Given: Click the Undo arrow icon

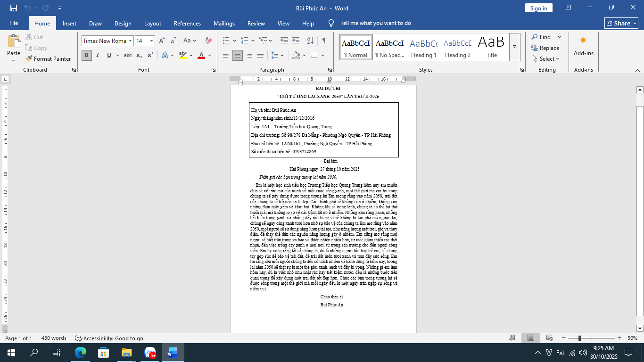Looking at the screenshot, I should click(27, 8).
